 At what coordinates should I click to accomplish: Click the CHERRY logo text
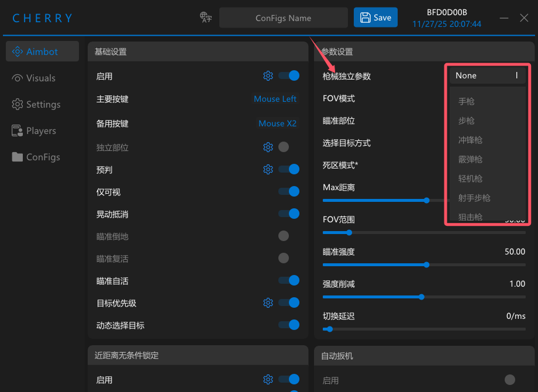[43, 18]
